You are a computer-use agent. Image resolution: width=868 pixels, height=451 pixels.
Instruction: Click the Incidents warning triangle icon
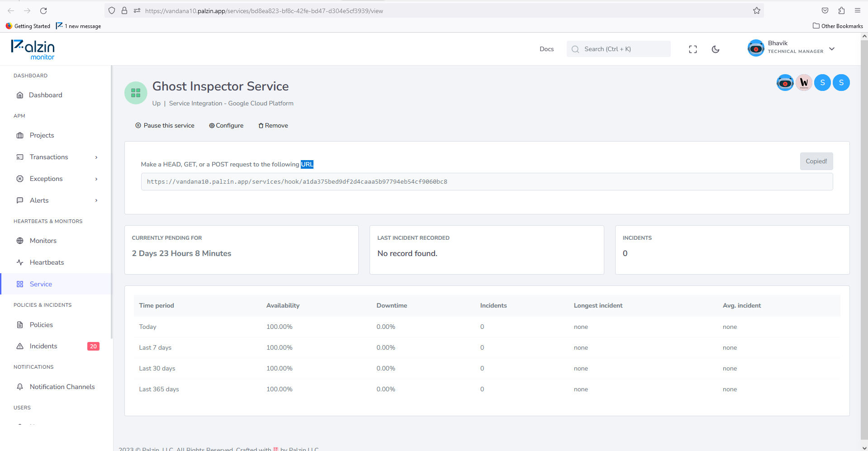pos(20,346)
